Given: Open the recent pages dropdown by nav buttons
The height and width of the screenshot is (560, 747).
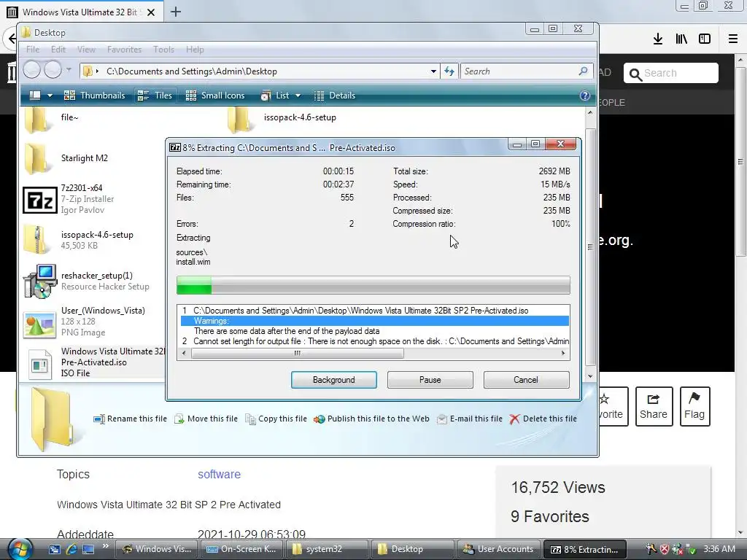Looking at the screenshot, I should [69, 70].
